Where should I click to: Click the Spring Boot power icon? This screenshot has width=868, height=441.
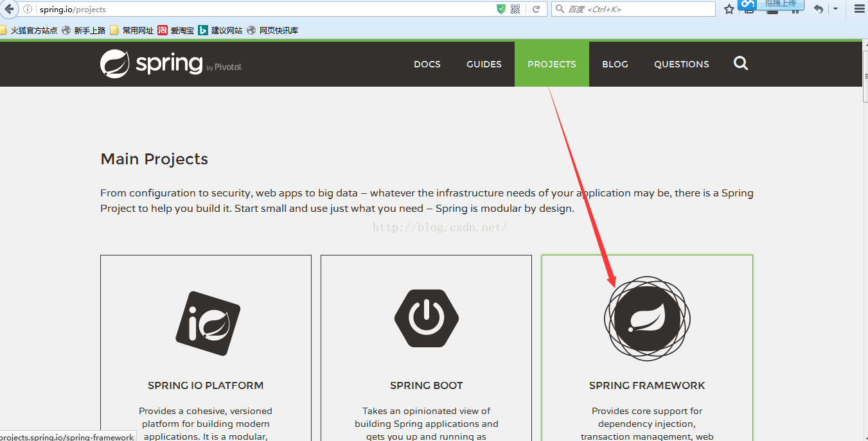pyautogui.click(x=427, y=318)
